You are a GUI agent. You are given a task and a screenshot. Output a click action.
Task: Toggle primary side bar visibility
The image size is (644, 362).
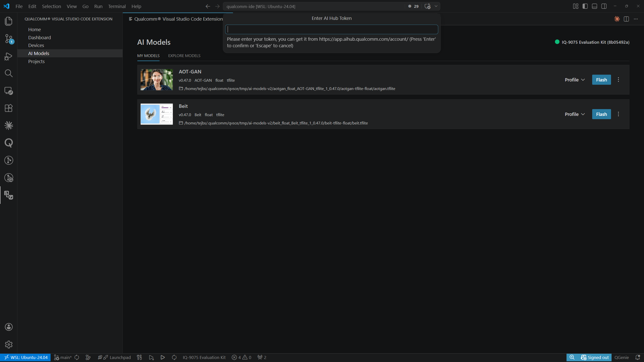pos(585,6)
